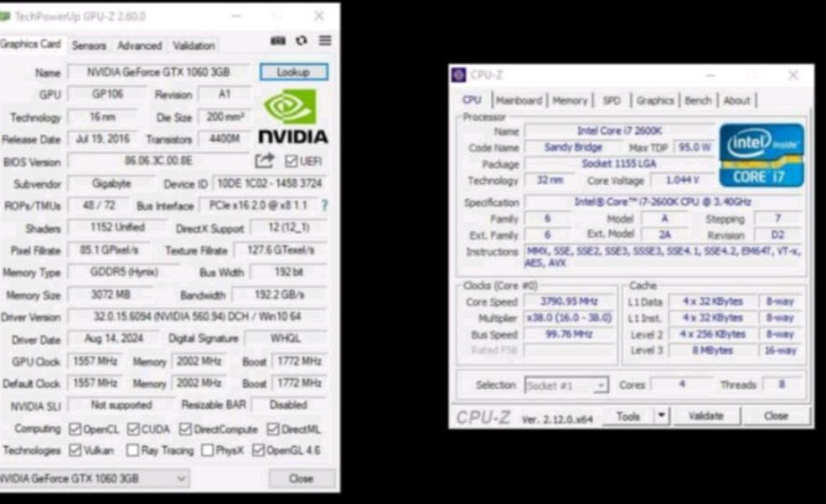Click the Socket 1155 LGA package value
The width and height of the screenshot is (826, 504).
pyautogui.click(x=620, y=164)
